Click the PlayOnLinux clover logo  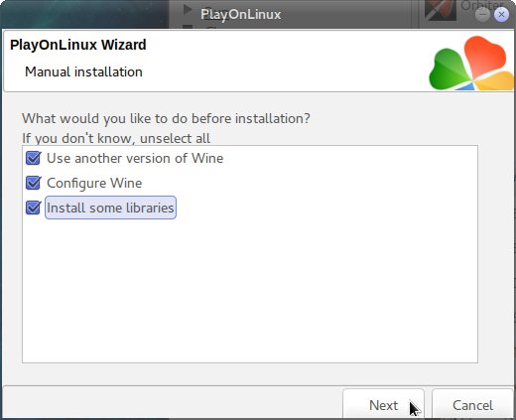click(x=471, y=64)
